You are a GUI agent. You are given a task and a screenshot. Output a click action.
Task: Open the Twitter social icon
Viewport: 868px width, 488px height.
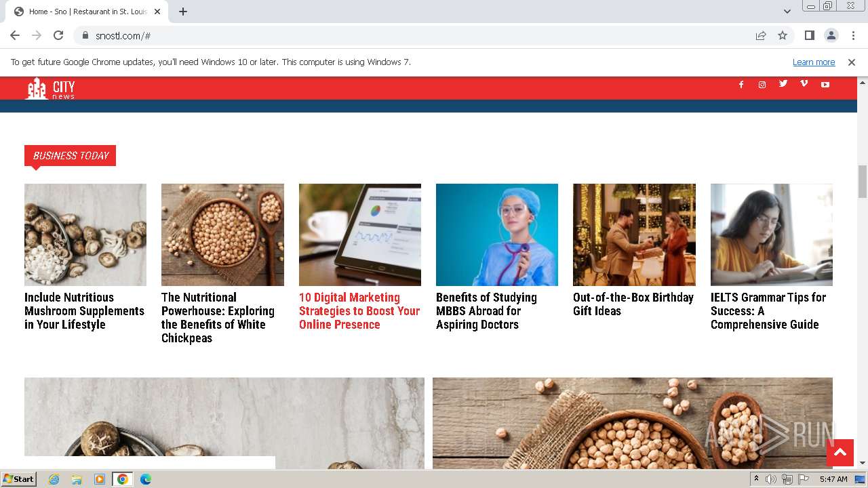(x=783, y=84)
